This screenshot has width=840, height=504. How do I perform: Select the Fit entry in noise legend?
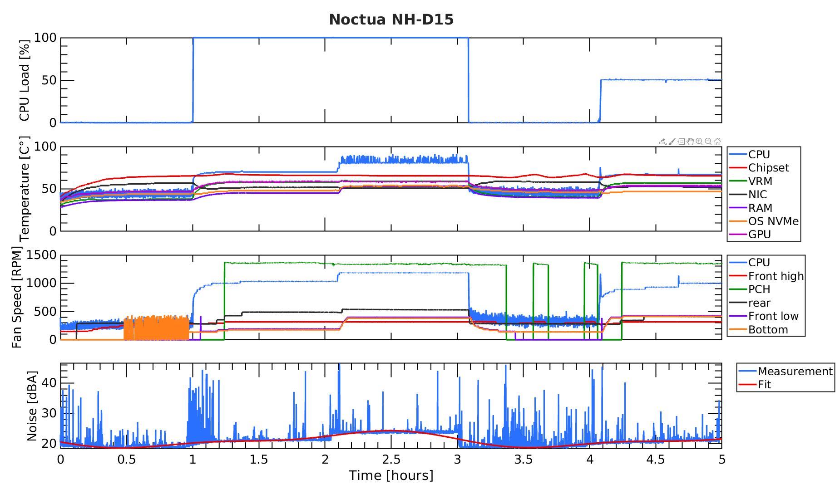pyautogui.click(x=755, y=385)
